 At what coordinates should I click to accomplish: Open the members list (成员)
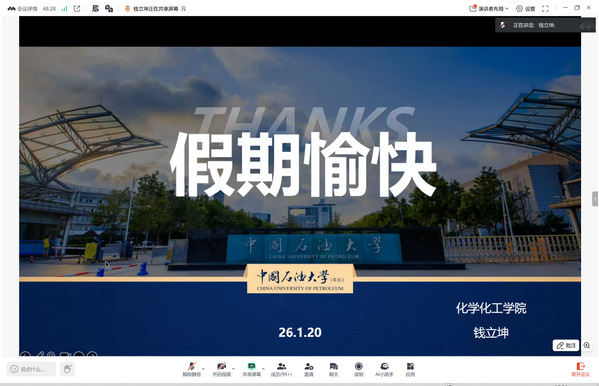click(x=282, y=370)
